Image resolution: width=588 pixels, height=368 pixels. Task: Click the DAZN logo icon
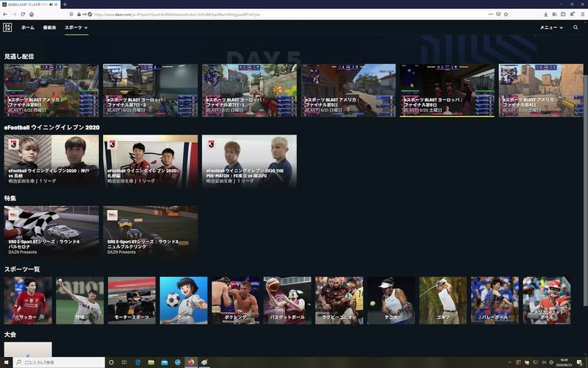[x=7, y=27]
